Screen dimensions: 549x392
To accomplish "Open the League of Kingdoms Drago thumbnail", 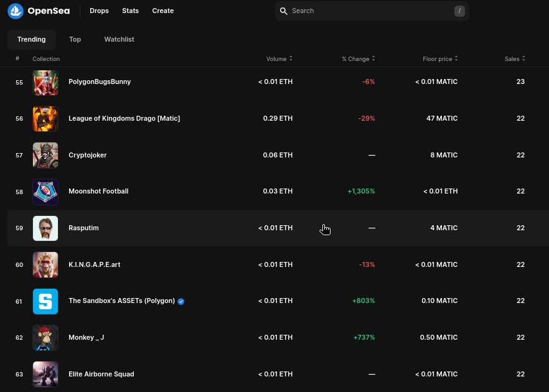I will click(45, 119).
